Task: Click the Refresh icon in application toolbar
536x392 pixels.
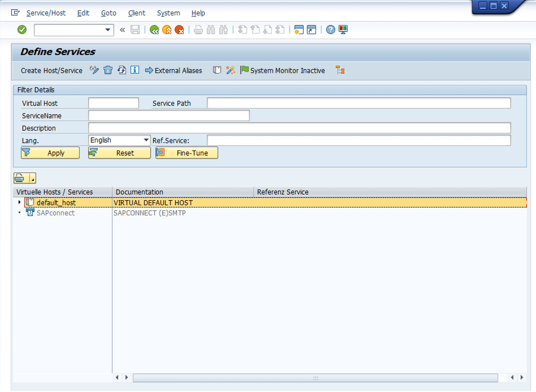Action: pos(122,70)
